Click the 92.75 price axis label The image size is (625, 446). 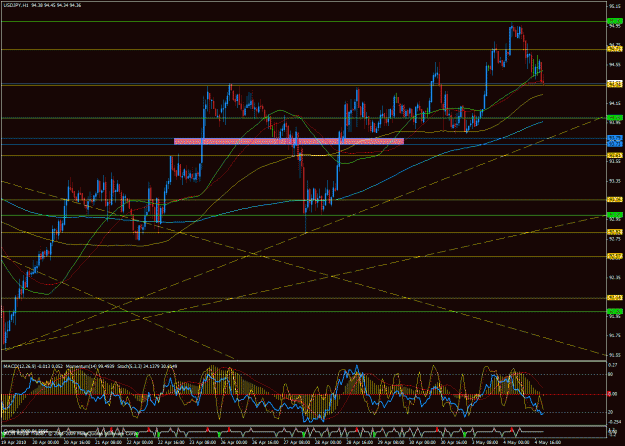click(x=615, y=239)
